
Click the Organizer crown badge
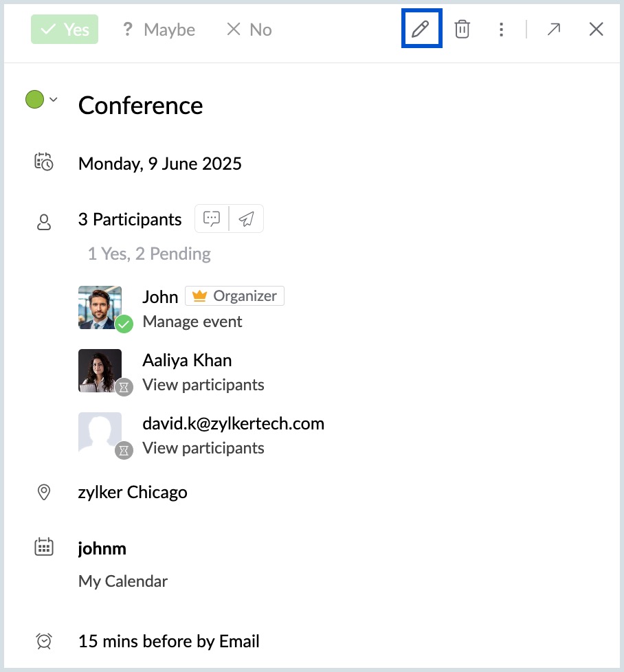(x=235, y=296)
